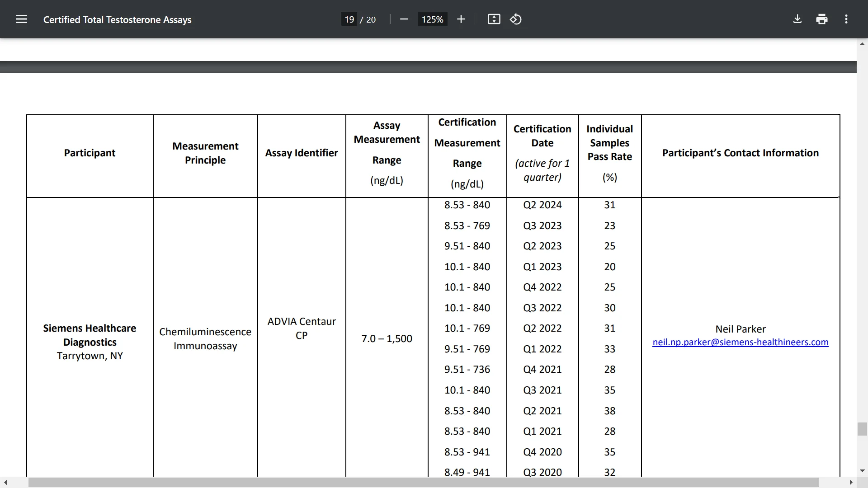Select the 9.51 - 840 range value
The height and width of the screenshot is (488, 868).
[x=467, y=246]
